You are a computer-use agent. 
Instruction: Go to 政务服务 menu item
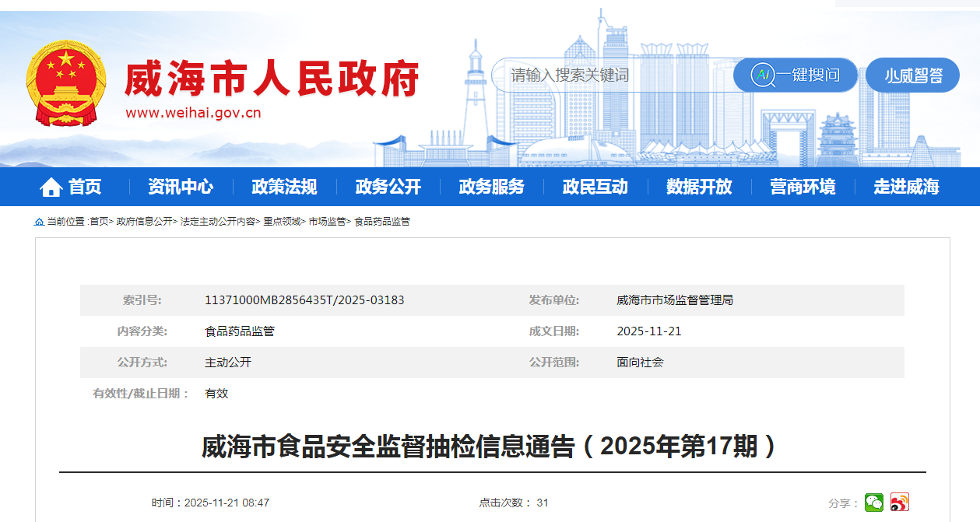tap(491, 187)
